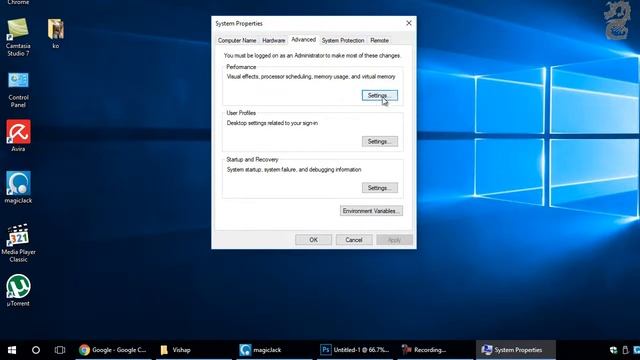This screenshot has height=360, width=640.
Task: Launch magicJack desktop shortcut
Action: (x=18, y=187)
